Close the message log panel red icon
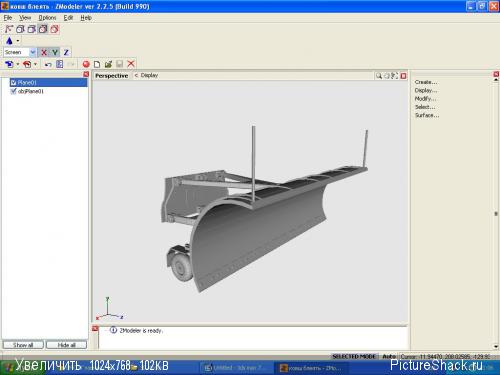The width and height of the screenshot is (500, 375). click(95, 329)
